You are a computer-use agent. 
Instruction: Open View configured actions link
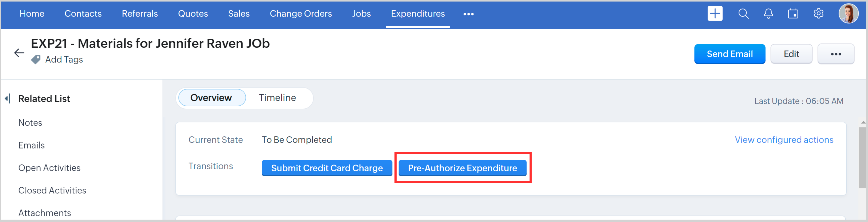[x=784, y=139]
